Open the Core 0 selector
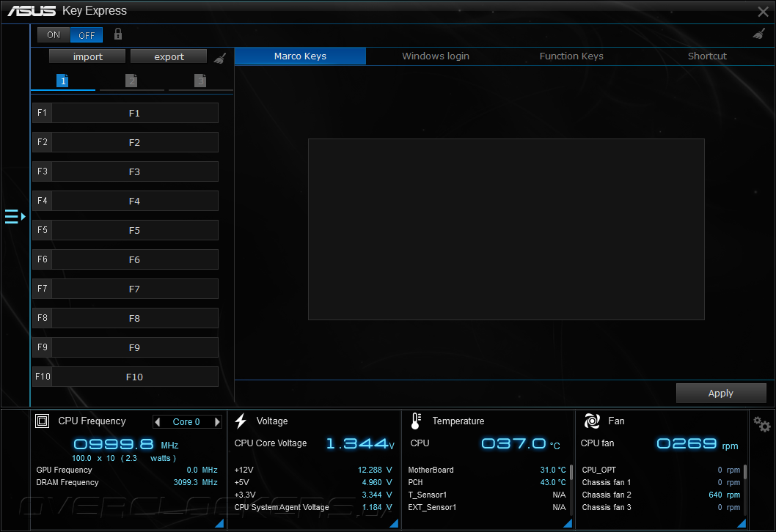 (186, 422)
